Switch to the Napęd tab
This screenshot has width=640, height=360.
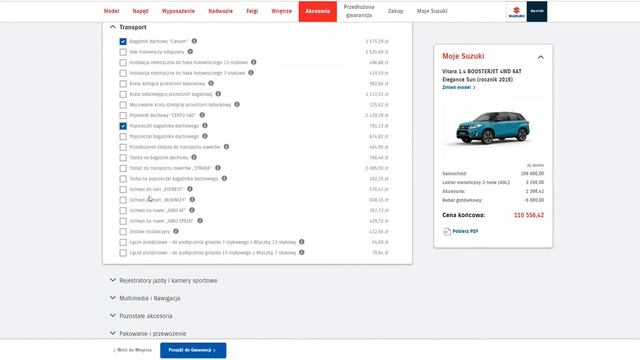140,11
